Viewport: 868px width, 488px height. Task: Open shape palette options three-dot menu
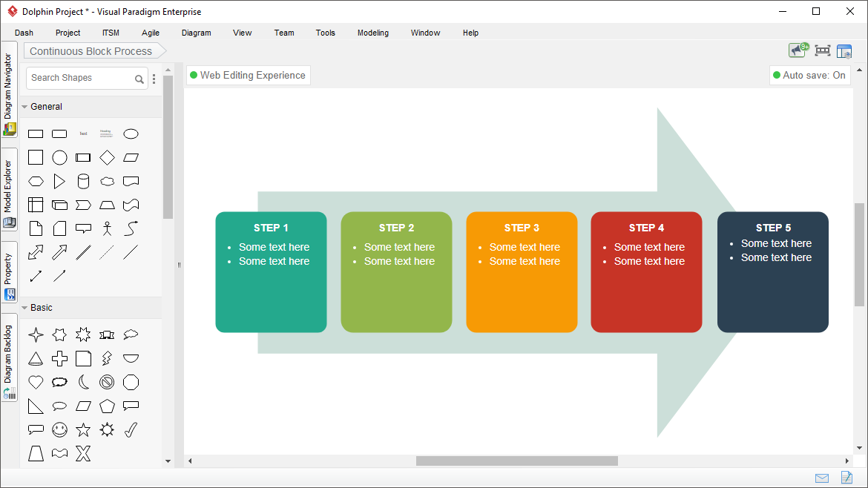coord(154,79)
